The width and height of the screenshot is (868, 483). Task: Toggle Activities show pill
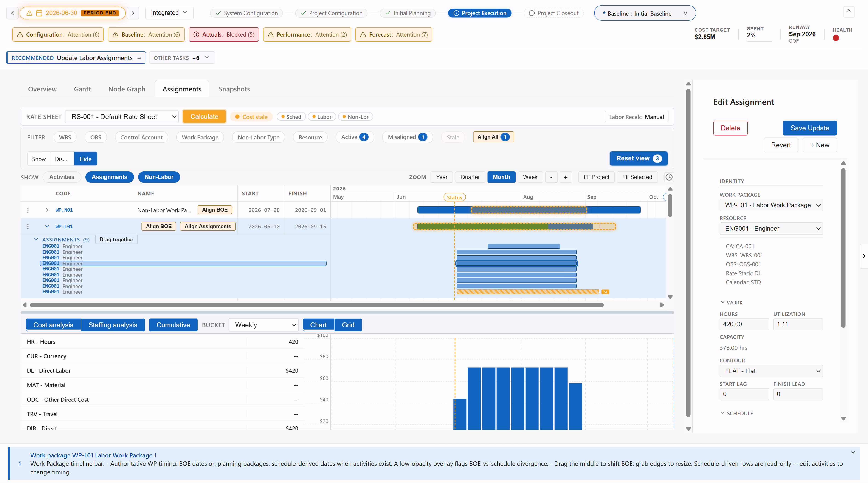[62, 177]
